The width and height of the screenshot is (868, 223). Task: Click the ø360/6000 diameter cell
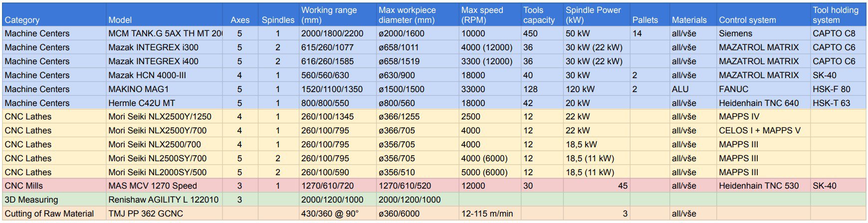click(x=417, y=214)
